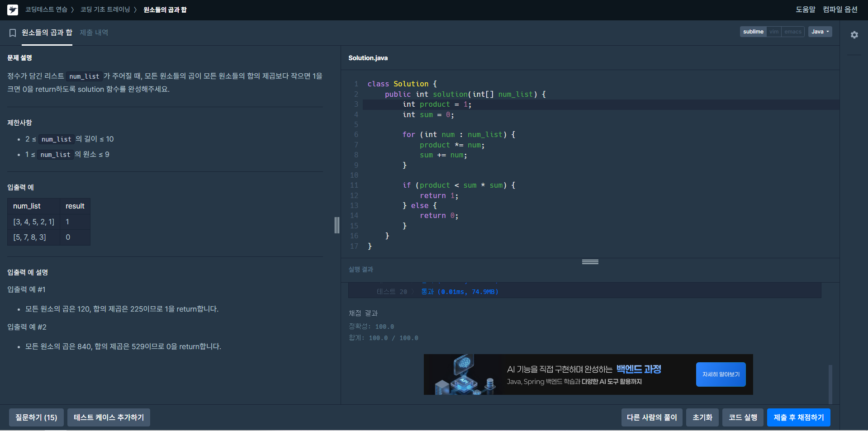Go to 코딩 기초 트레이닝 breadcrumb
Screen dimensions: 868x431
click(x=105, y=9)
